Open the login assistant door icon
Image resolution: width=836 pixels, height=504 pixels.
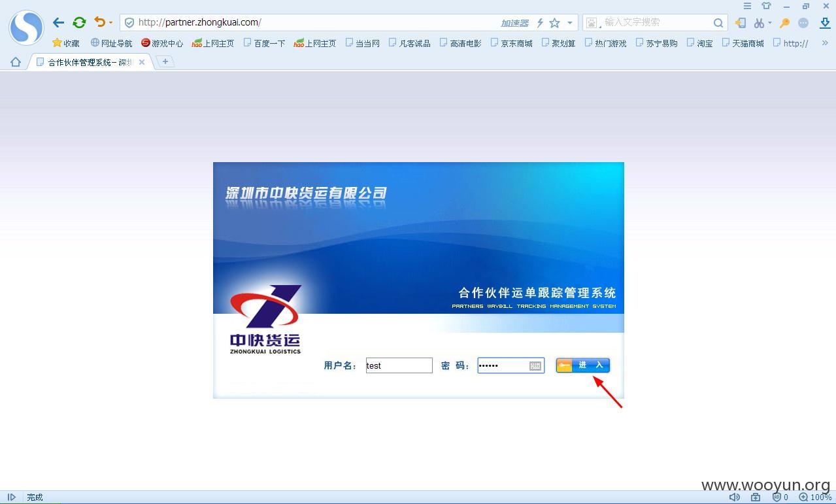click(741, 23)
